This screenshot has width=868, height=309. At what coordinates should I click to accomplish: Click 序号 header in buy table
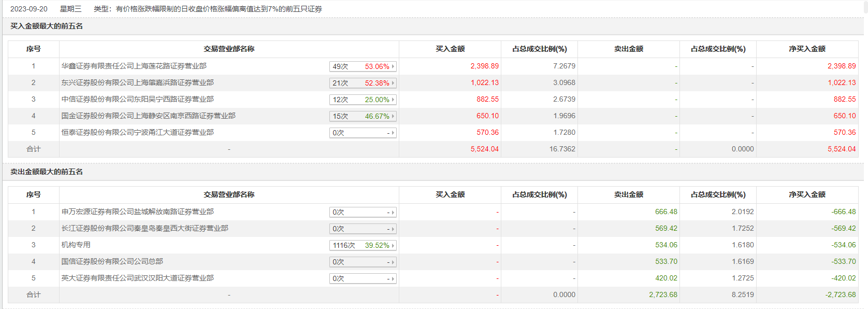pyautogui.click(x=33, y=49)
